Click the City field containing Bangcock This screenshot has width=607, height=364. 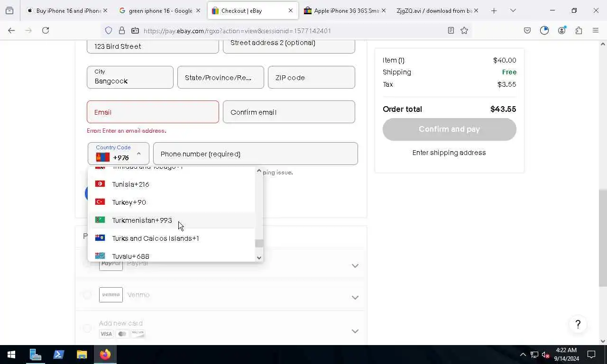point(130,77)
